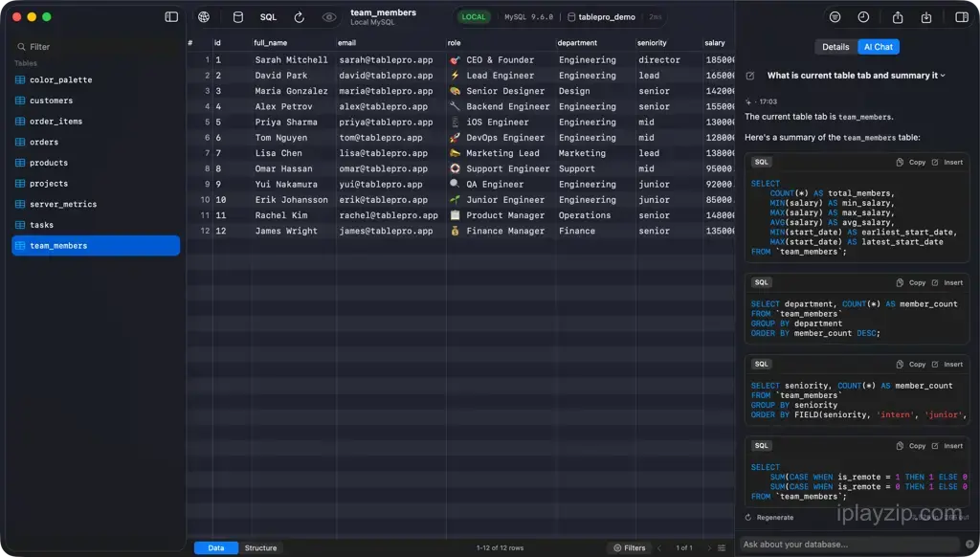Open the tasks table
980x557 pixels.
96,224
